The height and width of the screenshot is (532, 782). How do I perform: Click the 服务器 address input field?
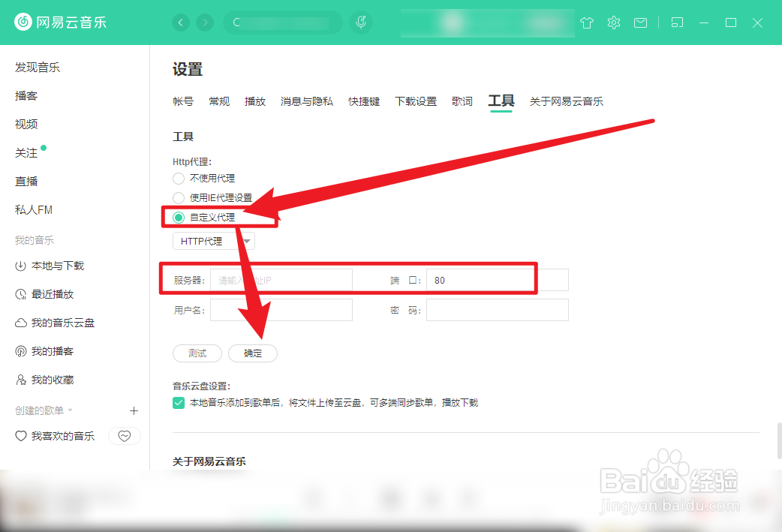click(281, 280)
